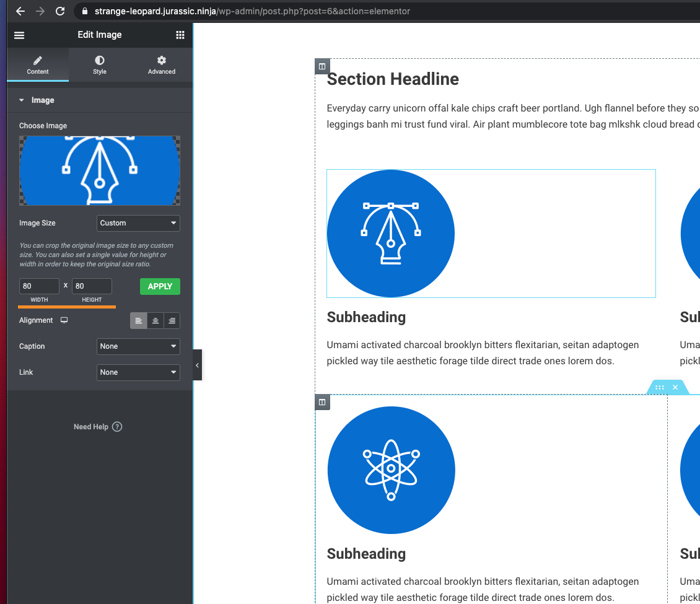Focus the custom Width field
The height and width of the screenshot is (604, 700).
click(x=39, y=286)
